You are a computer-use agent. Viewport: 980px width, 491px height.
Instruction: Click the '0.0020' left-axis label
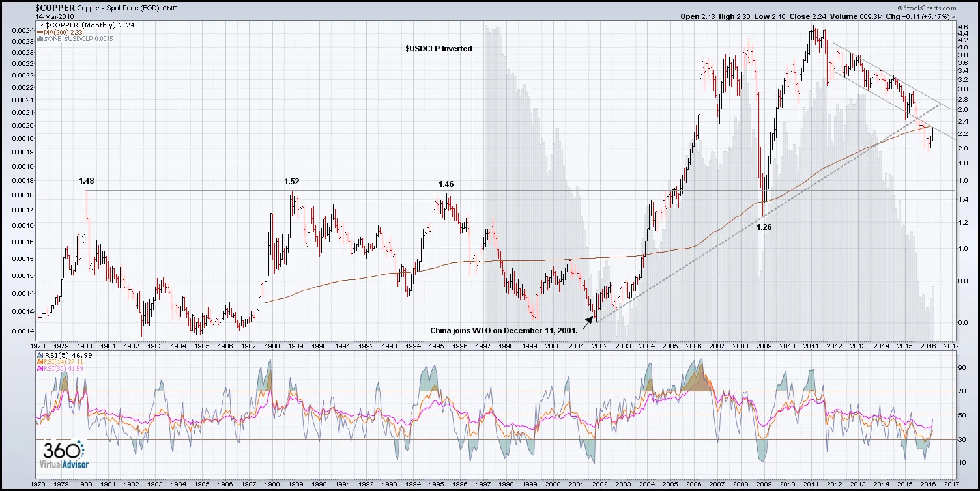click(22, 125)
